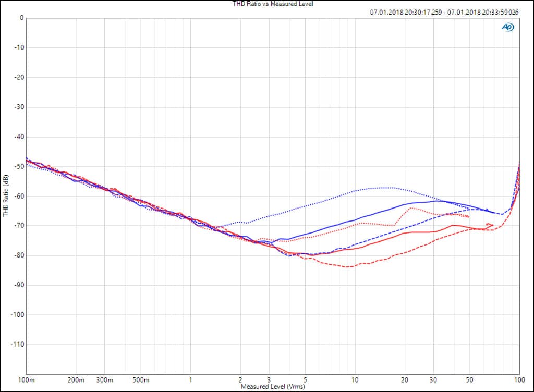The width and height of the screenshot is (534, 392).
Task: Select the solid red trace near 30 Vrms
Action: point(433,232)
